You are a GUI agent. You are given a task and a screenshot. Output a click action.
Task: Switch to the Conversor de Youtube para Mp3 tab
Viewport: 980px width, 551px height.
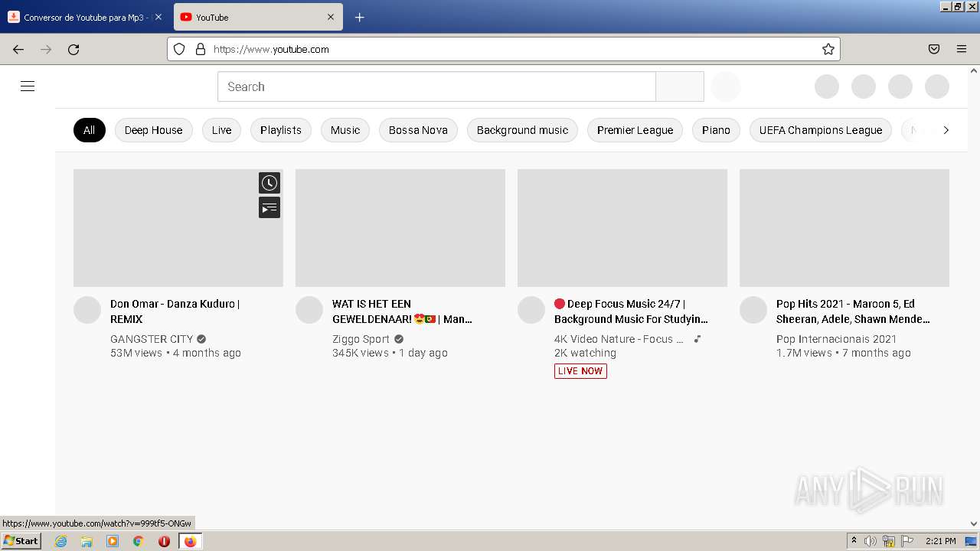(84, 17)
